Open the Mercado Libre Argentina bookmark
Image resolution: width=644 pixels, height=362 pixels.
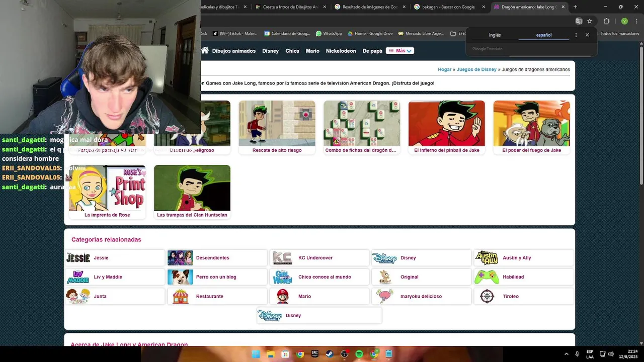pyautogui.click(x=421, y=34)
